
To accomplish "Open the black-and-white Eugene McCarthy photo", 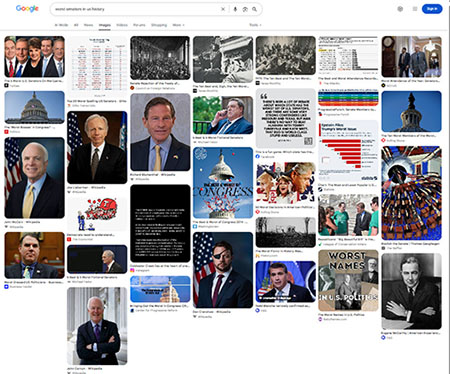I will point(412,291).
